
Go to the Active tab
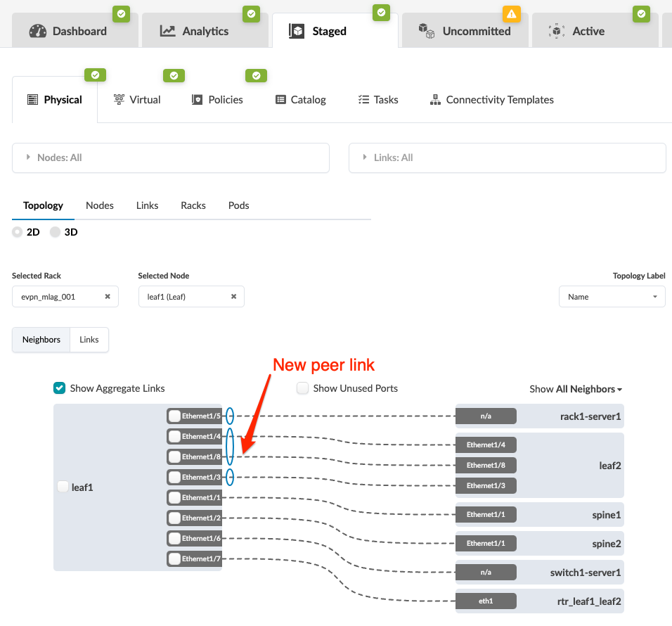595,31
